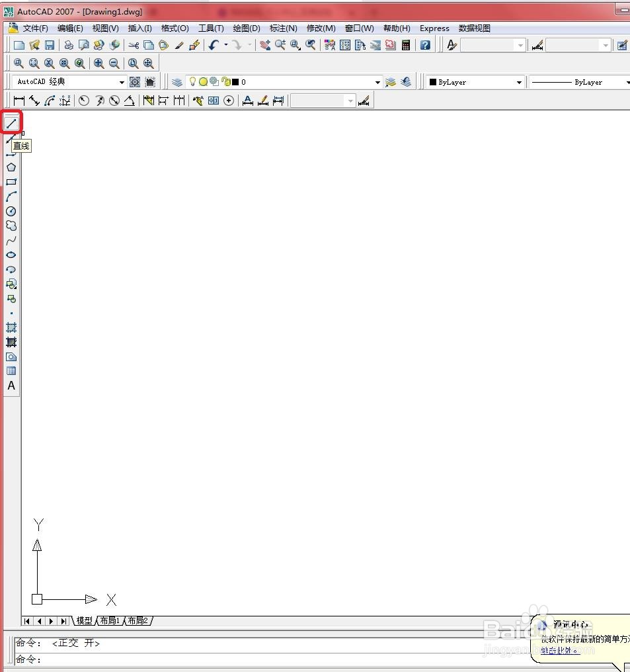Toggle layer 0 freeze sun icon
630x672 pixels.
[204, 81]
